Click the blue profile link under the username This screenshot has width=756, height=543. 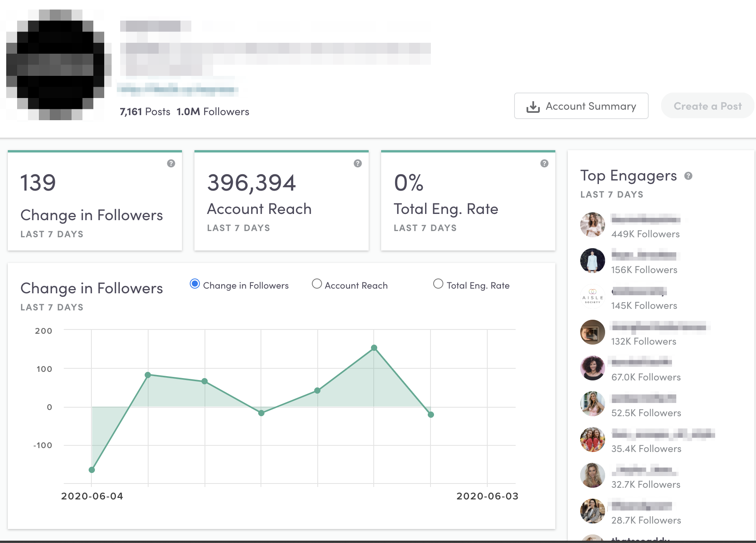[x=178, y=89]
